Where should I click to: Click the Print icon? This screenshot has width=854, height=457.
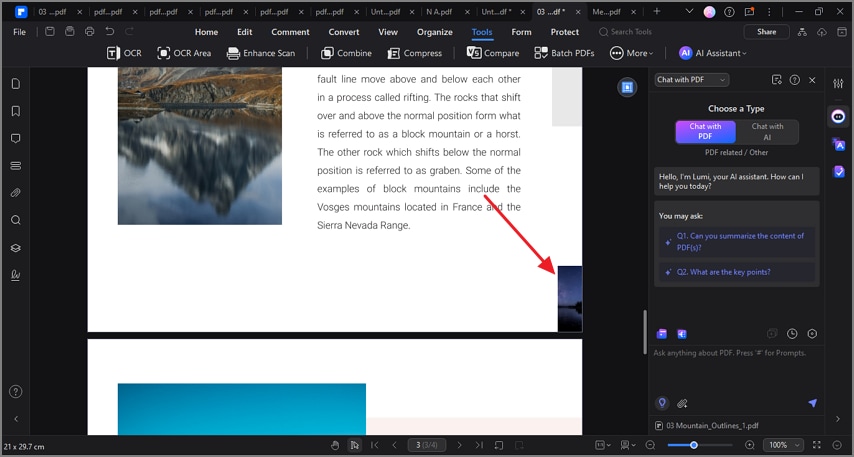pyautogui.click(x=89, y=32)
